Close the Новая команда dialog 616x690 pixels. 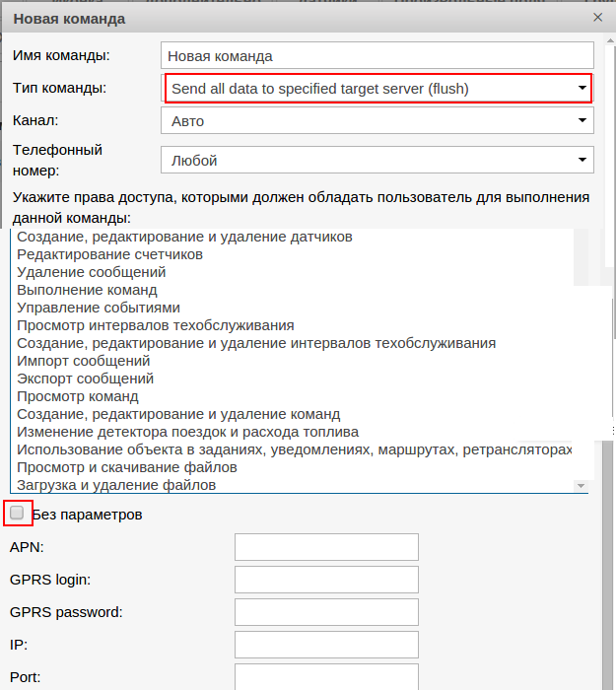[x=597, y=18]
